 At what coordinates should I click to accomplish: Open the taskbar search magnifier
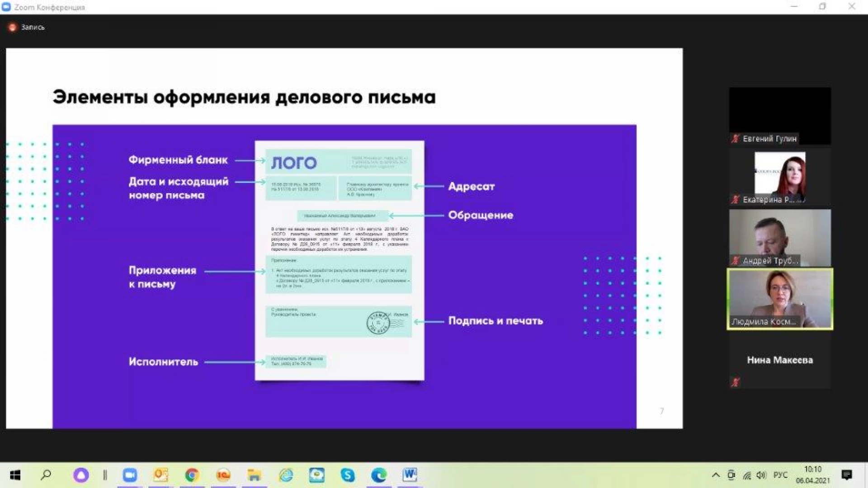click(46, 475)
